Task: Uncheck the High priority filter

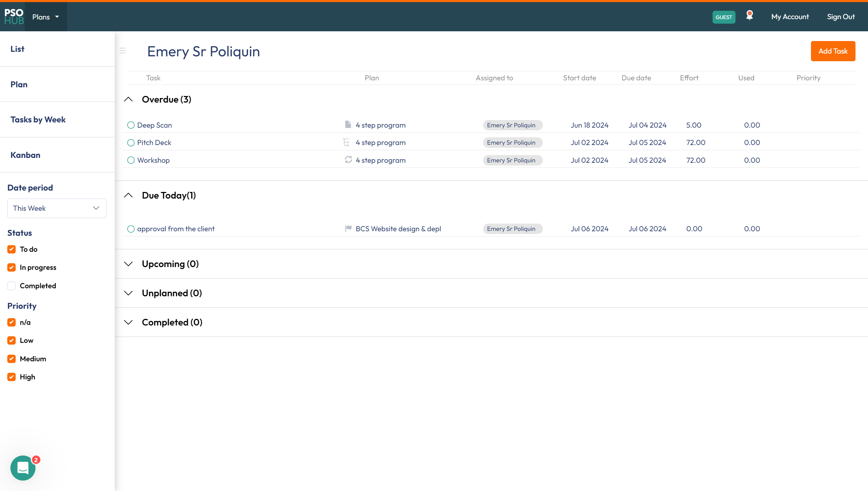Action: [11, 377]
